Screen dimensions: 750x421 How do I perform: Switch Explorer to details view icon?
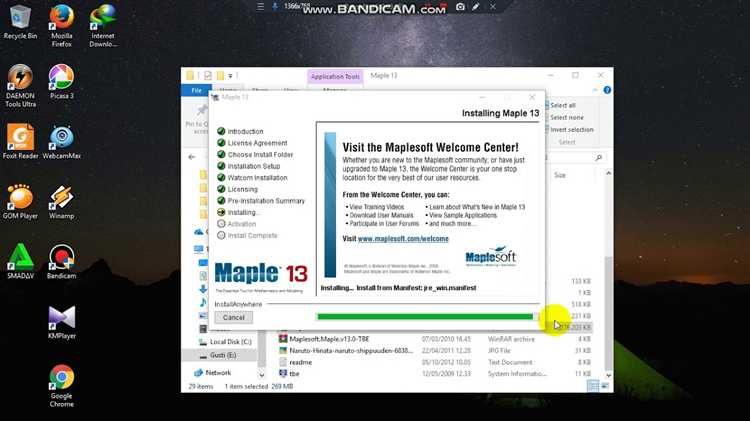(x=592, y=386)
